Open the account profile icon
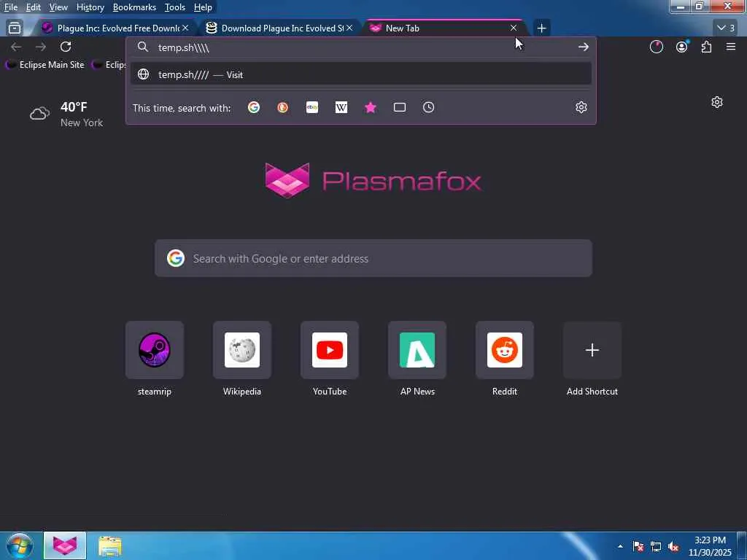The height and width of the screenshot is (560, 747). click(682, 47)
